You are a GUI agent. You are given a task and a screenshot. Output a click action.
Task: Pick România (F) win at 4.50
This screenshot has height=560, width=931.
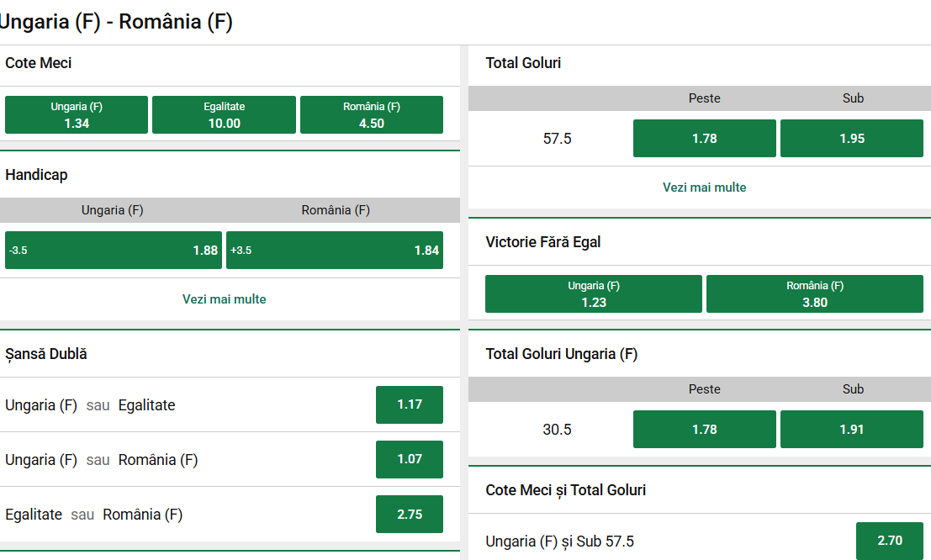coord(372,115)
